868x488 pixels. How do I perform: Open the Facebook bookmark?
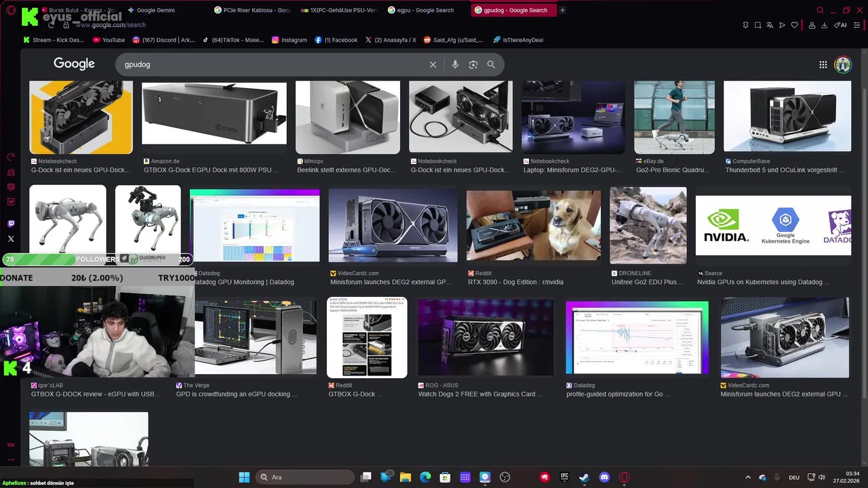point(336,40)
